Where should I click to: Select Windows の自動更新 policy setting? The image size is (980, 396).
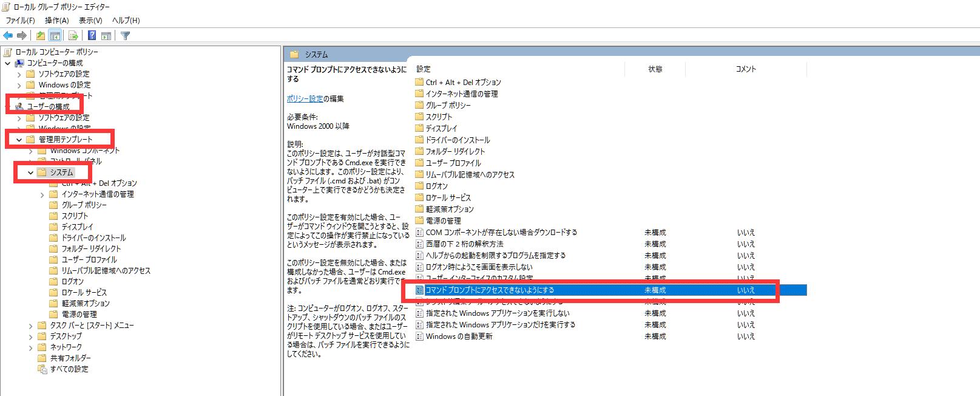tap(459, 336)
